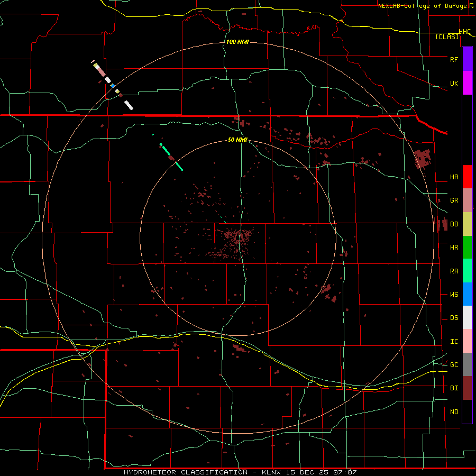Screen dimensions: 476x476
Task: Click the RA light green legend swatch
Action: pyautogui.click(x=467, y=271)
